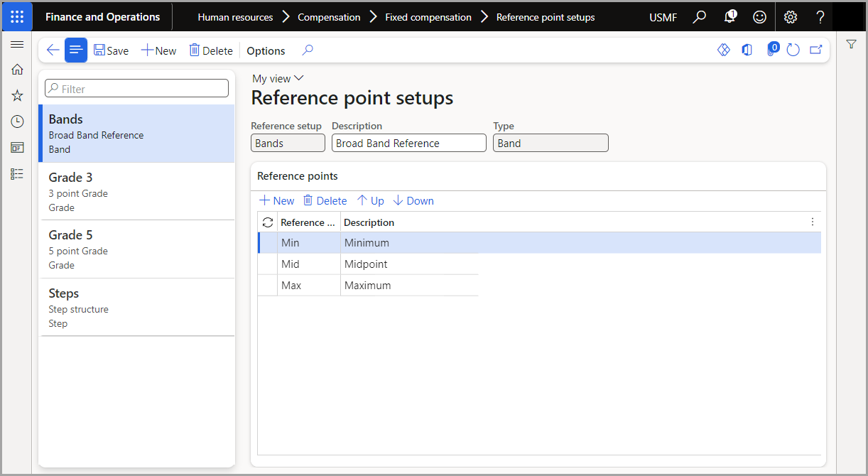Open Modules list icon in sidebar
This screenshot has width=868, height=476.
pos(17,173)
